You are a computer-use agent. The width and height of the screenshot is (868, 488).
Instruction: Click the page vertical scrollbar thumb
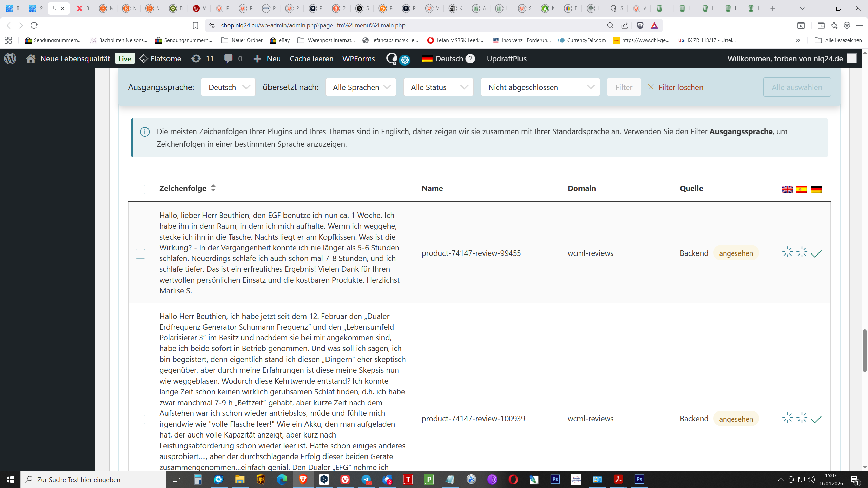[x=864, y=350]
